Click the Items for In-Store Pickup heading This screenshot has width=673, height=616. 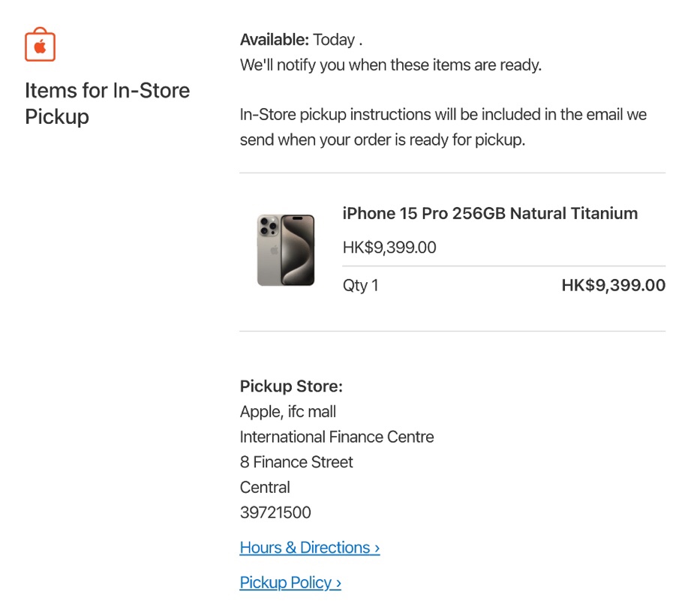[x=107, y=104]
